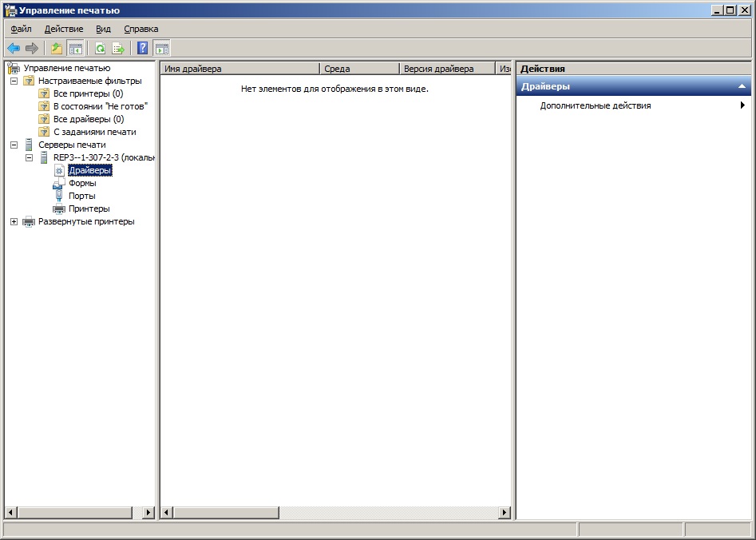
Task: Expand the Развернутые принтеры tree node
Action: click(x=14, y=221)
